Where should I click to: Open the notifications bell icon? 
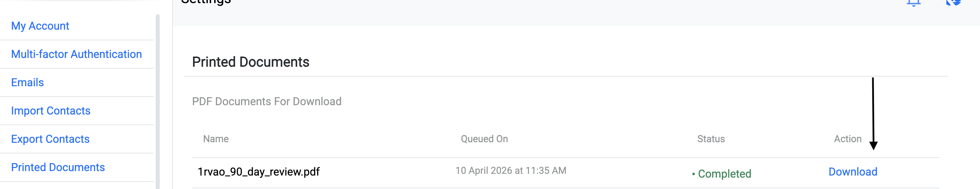pos(914,3)
